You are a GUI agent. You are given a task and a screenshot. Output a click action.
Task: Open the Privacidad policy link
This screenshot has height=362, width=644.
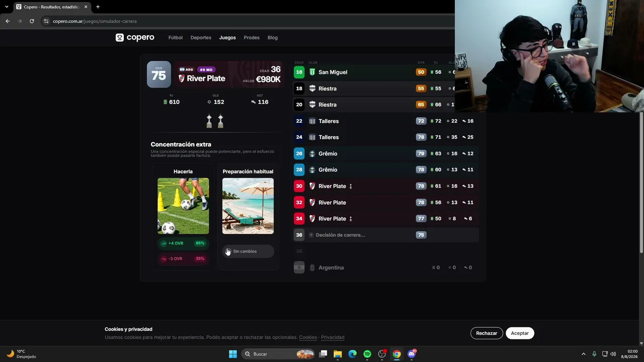click(x=333, y=337)
